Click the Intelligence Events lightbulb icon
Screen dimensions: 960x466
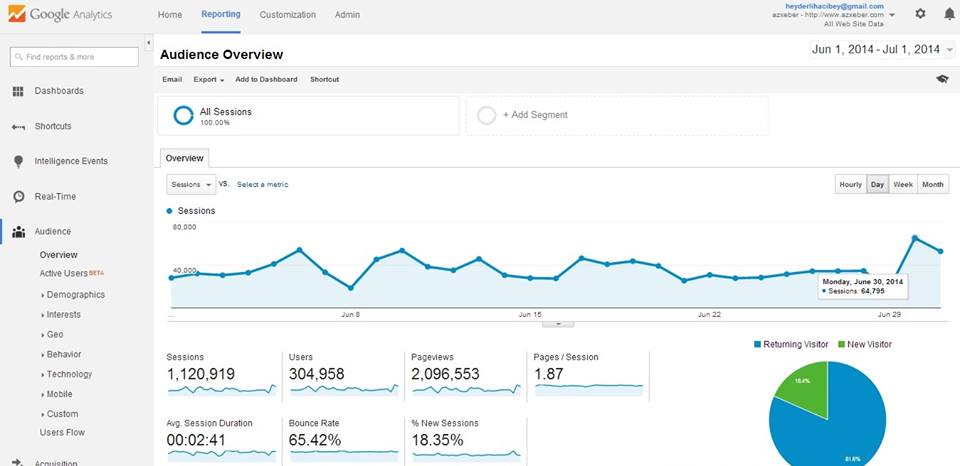(x=18, y=162)
